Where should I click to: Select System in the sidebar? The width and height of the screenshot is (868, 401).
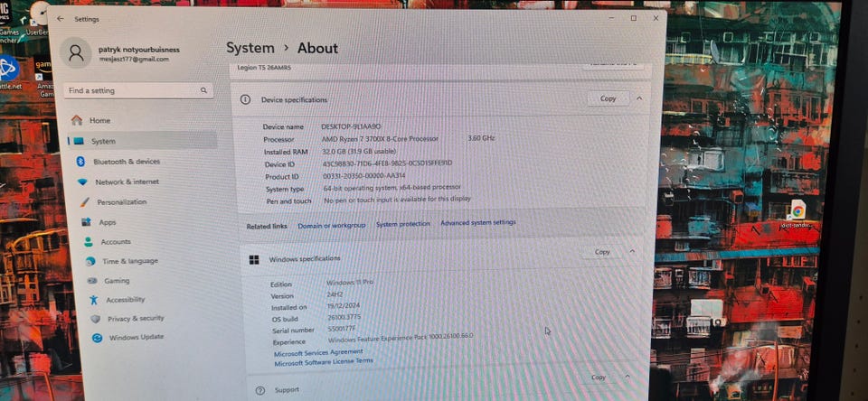pos(142,141)
